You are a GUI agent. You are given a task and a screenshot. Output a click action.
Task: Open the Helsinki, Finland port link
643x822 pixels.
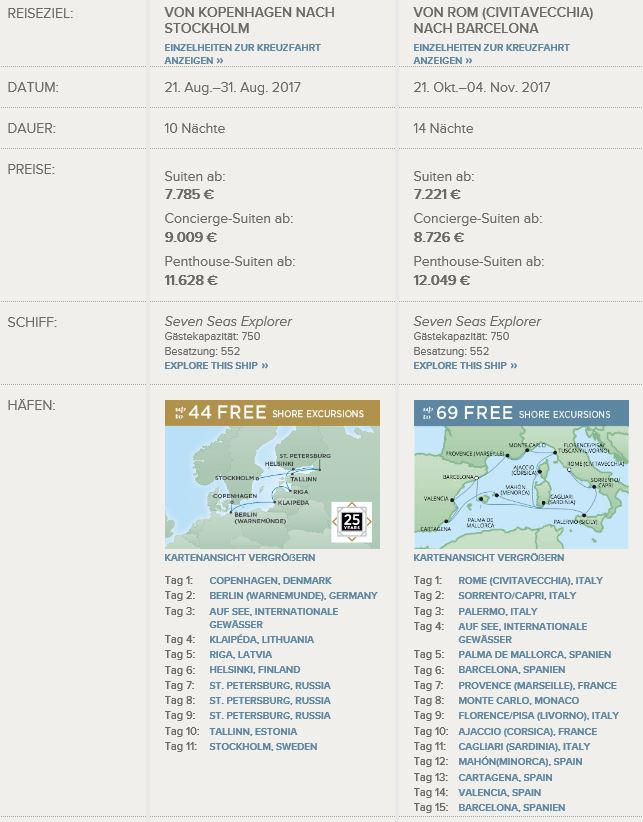pyautogui.click(x=257, y=670)
